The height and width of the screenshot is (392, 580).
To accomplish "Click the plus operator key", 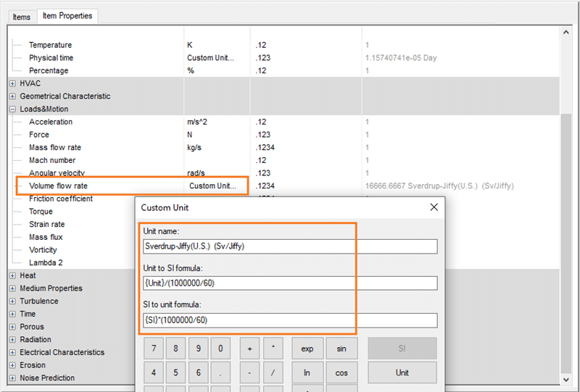I will (x=249, y=349).
